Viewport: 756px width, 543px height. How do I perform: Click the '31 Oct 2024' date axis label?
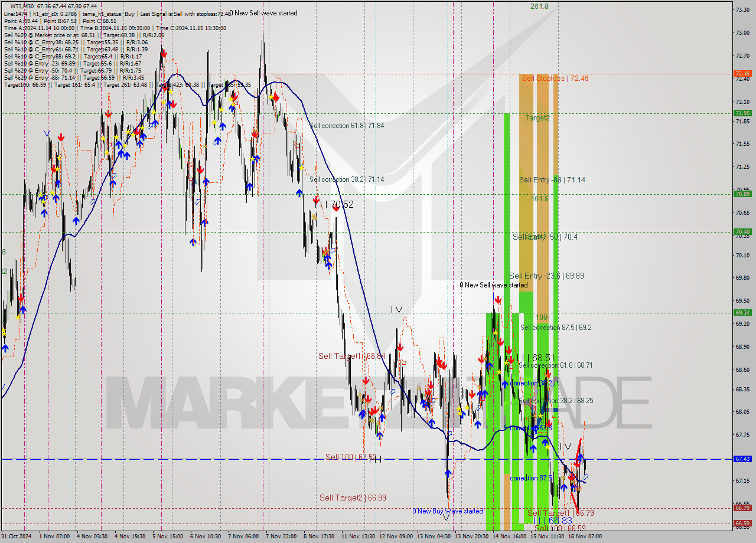coord(17,536)
